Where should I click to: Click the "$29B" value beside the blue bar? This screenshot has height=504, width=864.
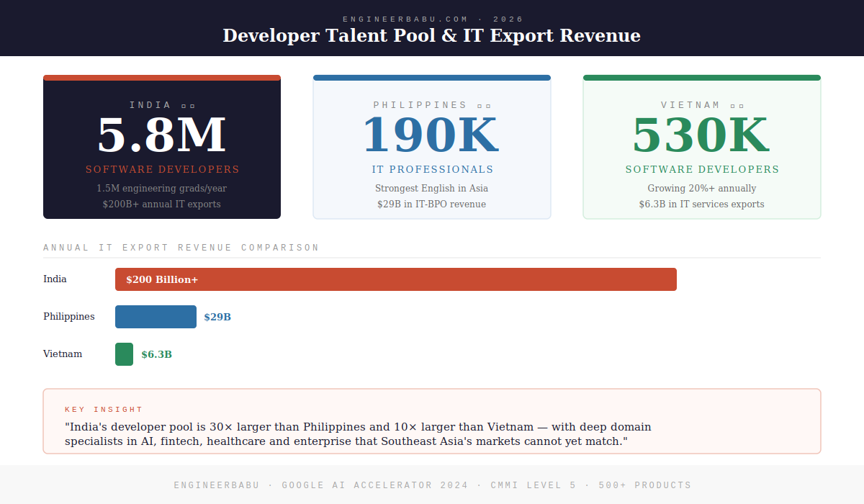click(x=217, y=317)
